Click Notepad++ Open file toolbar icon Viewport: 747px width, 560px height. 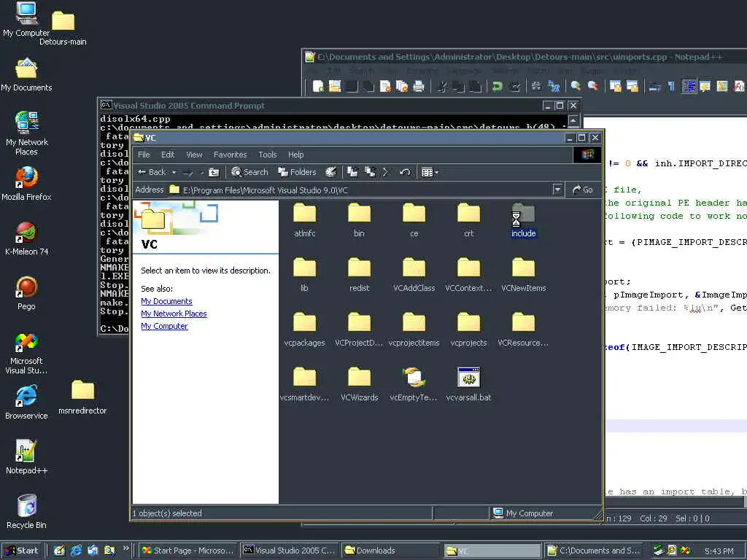pos(335,86)
